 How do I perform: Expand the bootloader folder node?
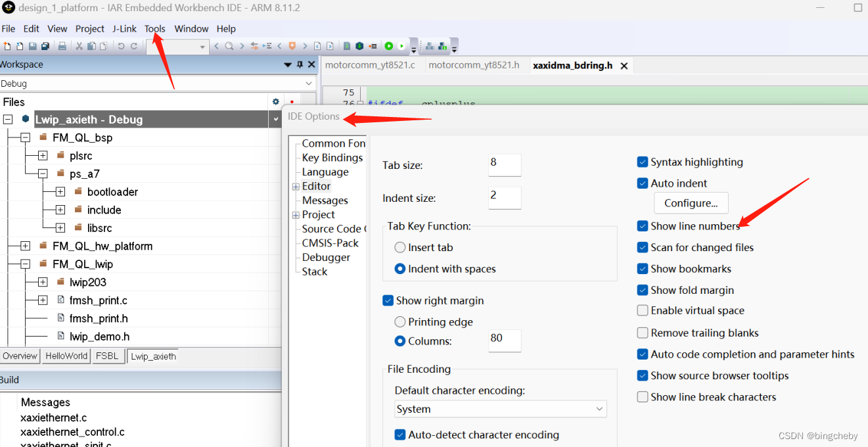pos(60,192)
